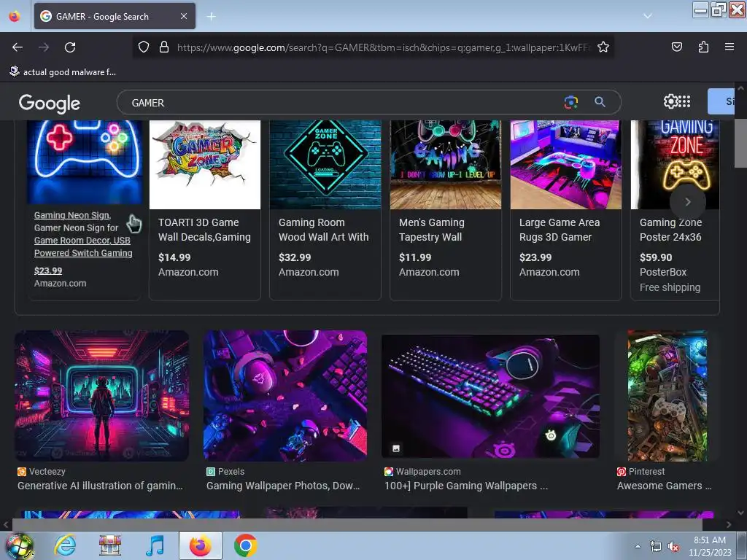Click the Google logo
This screenshot has height=560, width=747.
pos(49,104)
